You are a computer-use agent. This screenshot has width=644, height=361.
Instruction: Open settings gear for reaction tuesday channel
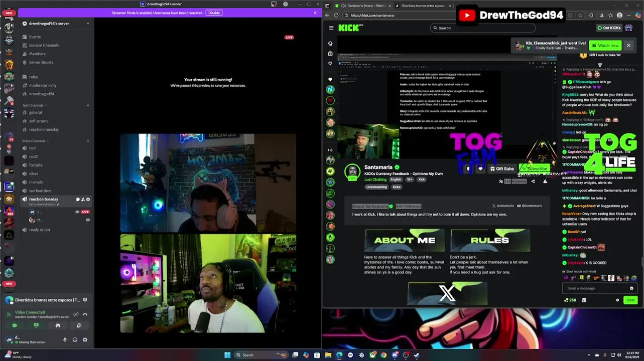tap(88, 200)
